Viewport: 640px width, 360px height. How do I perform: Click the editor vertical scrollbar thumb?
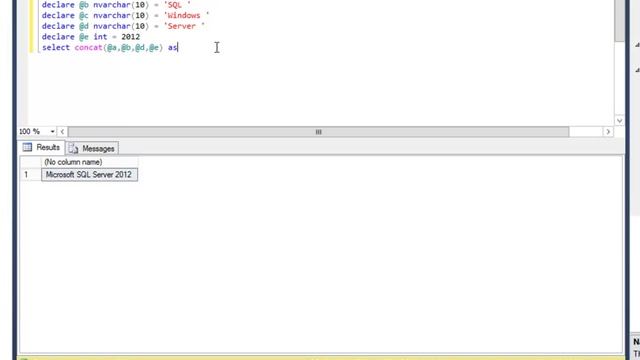click(x=619, y=20)
